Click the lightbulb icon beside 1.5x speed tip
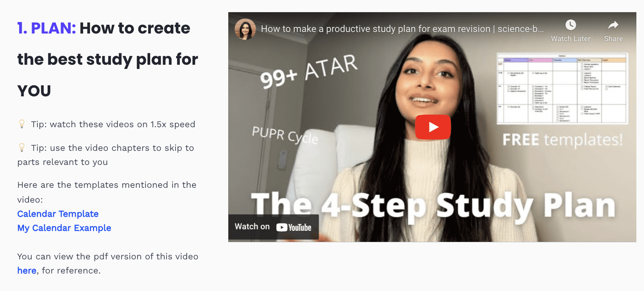The height and width of the screenshot is (291, 644). tap(22, 124)
